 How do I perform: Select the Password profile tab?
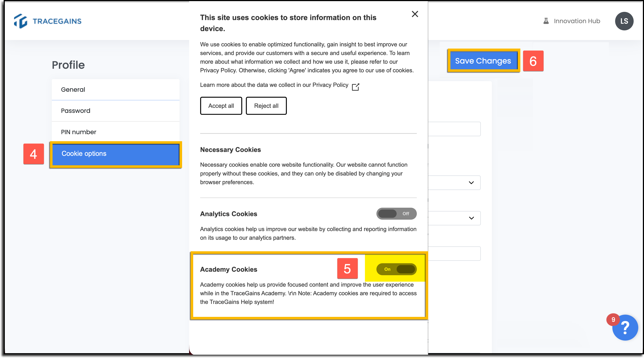point(115,111)
